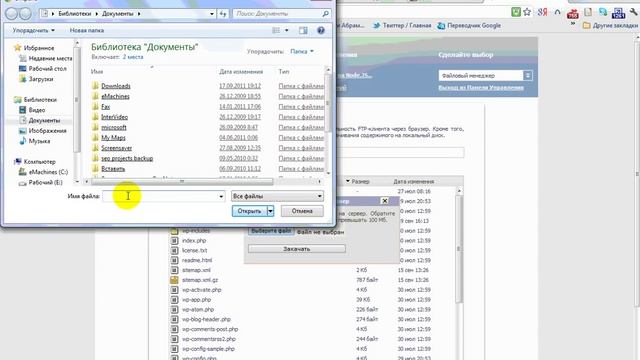Select the eMachines (C:) drive

[43, 172]
